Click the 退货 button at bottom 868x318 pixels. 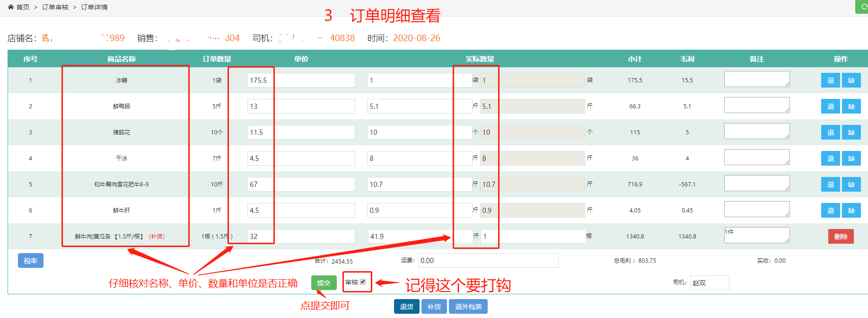pos(406,307)
